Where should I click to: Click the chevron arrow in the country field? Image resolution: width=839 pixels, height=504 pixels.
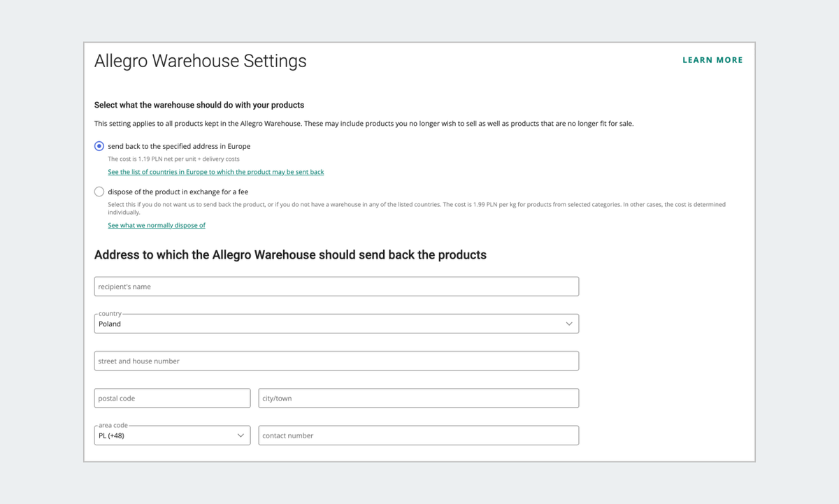pos(569,324)
